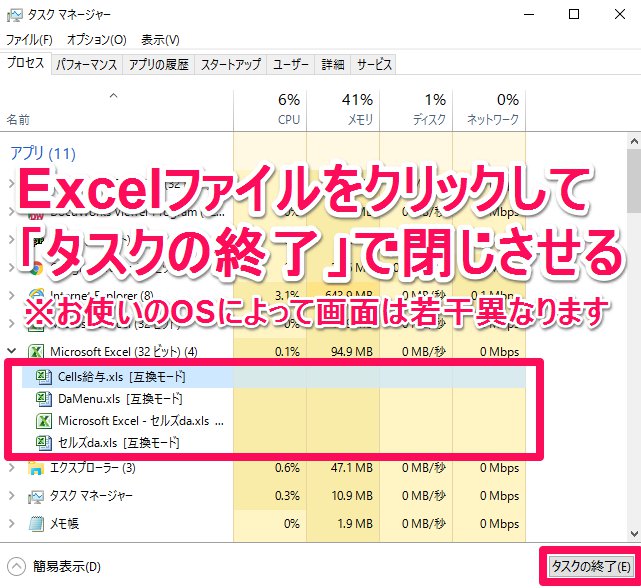This screenshot has height=588, width=641.
Task: Click the Internet Explorer icon
Action: (36, 295)
